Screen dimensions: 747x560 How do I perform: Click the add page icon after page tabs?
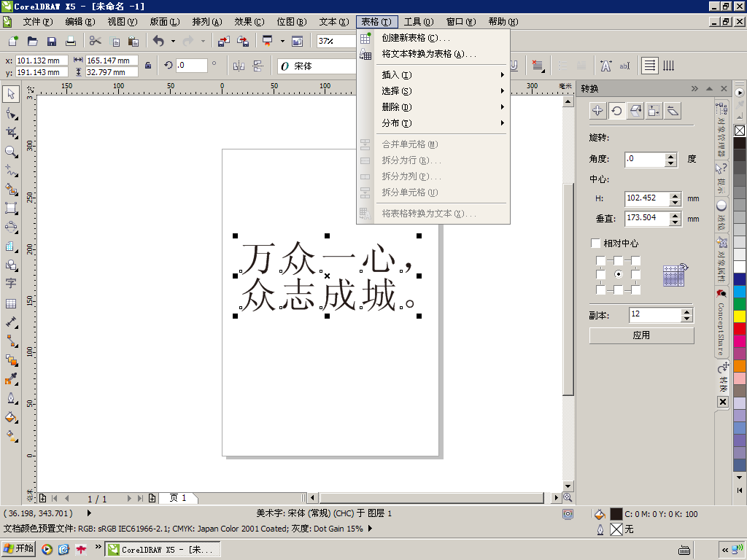click(x=152, y=498)
